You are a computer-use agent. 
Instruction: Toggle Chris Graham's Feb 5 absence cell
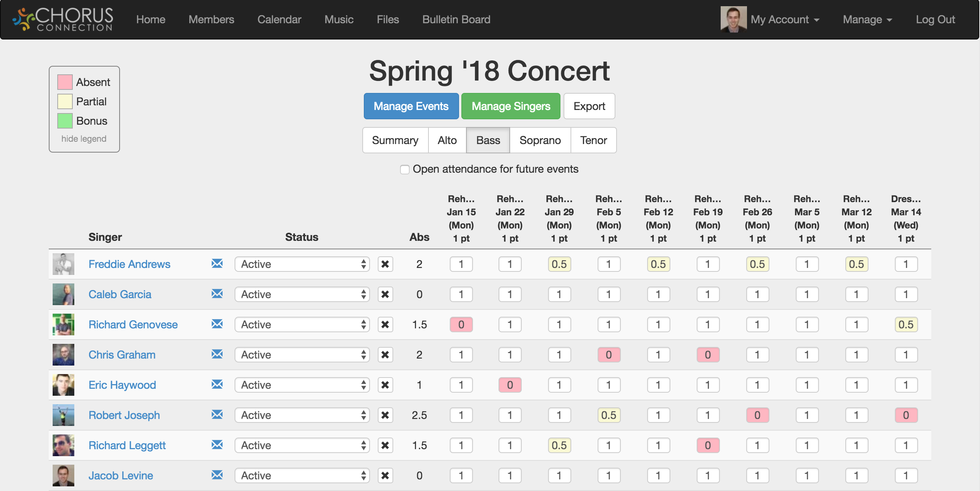coord(609,355)
